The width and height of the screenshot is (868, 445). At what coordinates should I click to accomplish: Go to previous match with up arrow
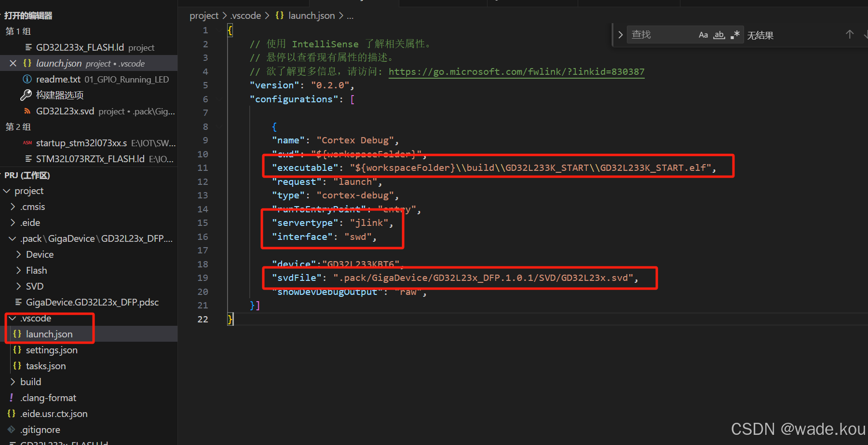pos(850,35)
